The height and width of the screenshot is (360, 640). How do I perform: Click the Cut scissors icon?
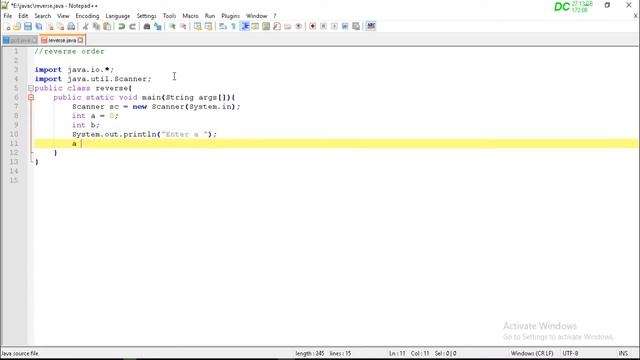85,27
